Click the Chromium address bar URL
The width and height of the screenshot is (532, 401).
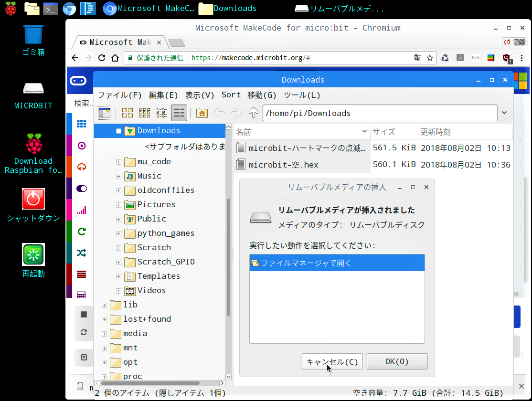251,58
